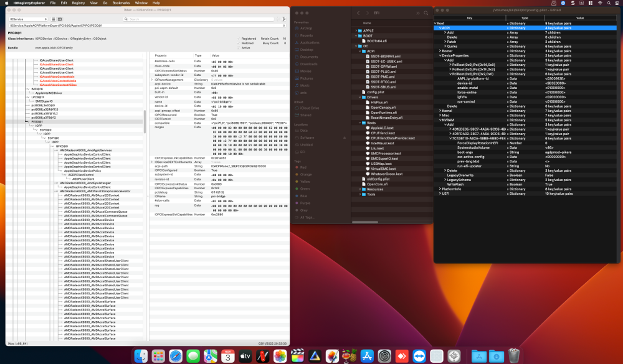Open App Store from the Dock
623x364 pixels.
367,356
